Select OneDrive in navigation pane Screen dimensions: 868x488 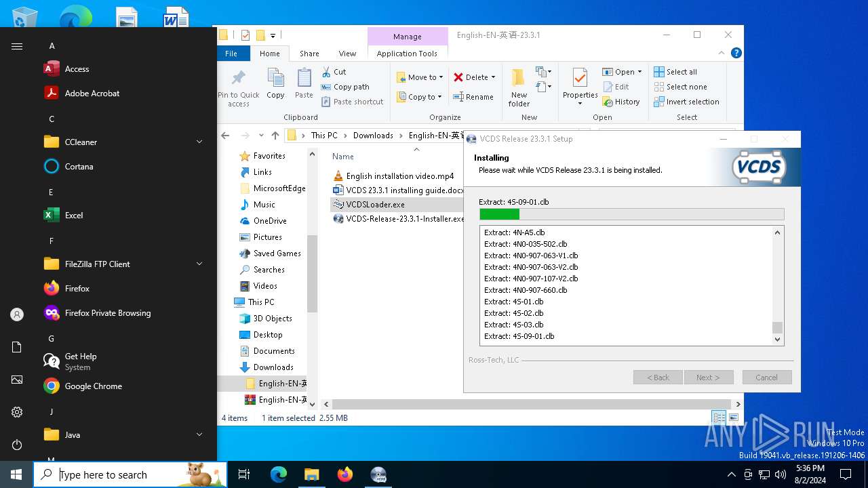pos(263,221)
